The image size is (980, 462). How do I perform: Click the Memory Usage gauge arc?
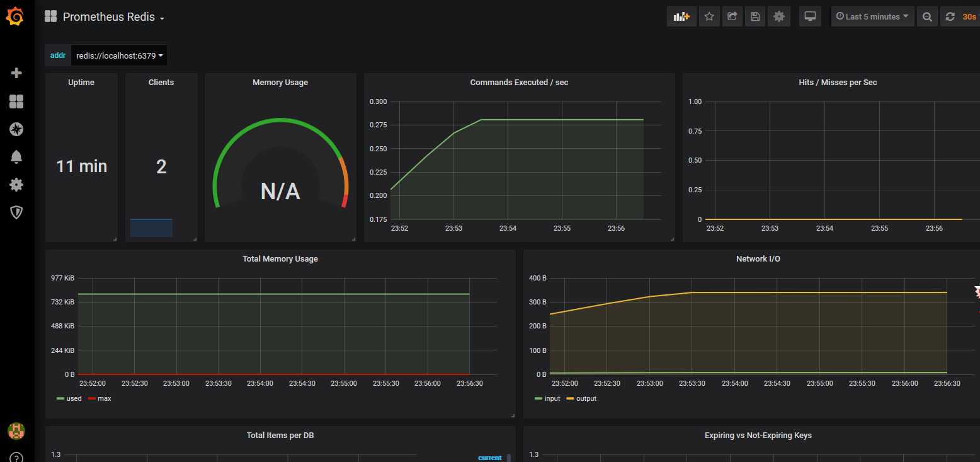click(280, 120)
